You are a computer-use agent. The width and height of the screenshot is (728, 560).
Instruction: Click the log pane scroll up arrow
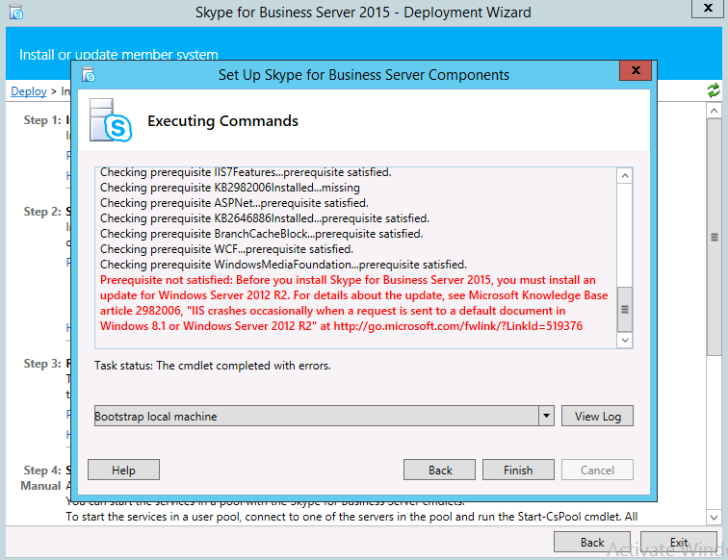click(x=625, y=176)
